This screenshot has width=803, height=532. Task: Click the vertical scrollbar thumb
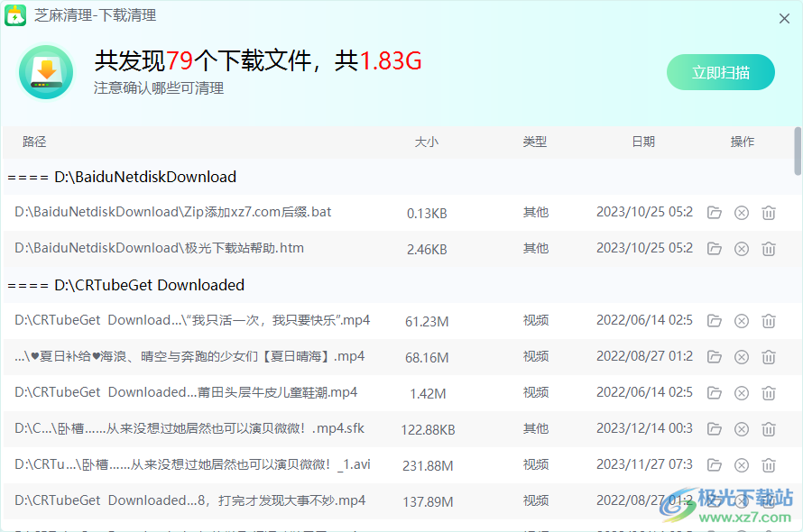[798, 151]
